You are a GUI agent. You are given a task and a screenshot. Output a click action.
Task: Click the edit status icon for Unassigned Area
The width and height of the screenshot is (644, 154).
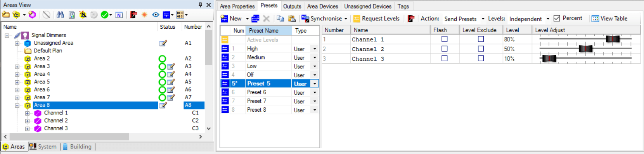click(163, 43)
